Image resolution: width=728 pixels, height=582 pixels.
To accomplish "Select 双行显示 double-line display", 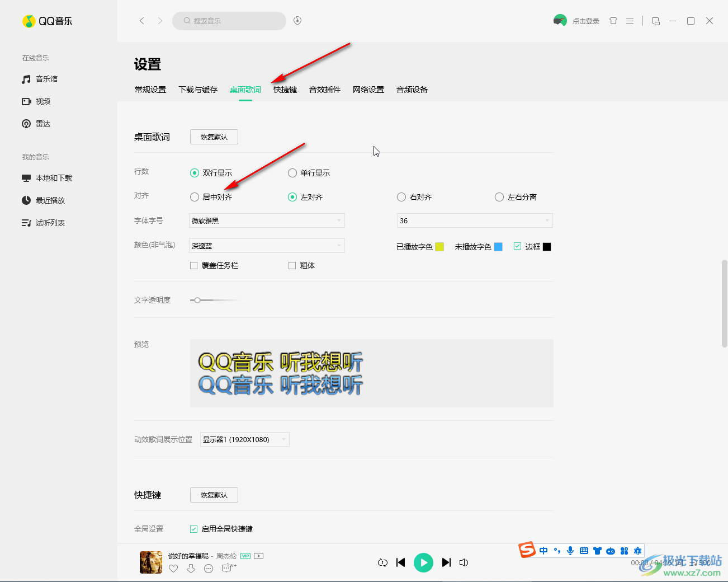I will point(211,173).
